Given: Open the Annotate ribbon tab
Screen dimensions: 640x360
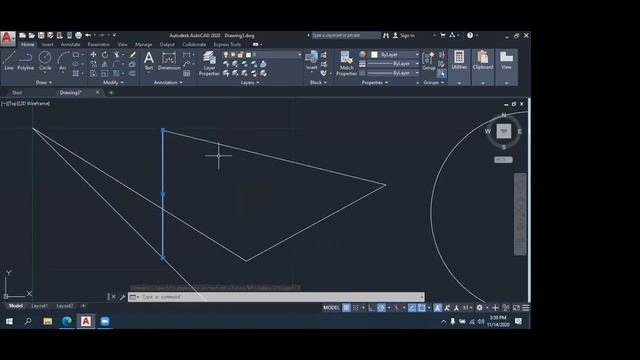Looking at the screenshot, I should click(70, 44).
